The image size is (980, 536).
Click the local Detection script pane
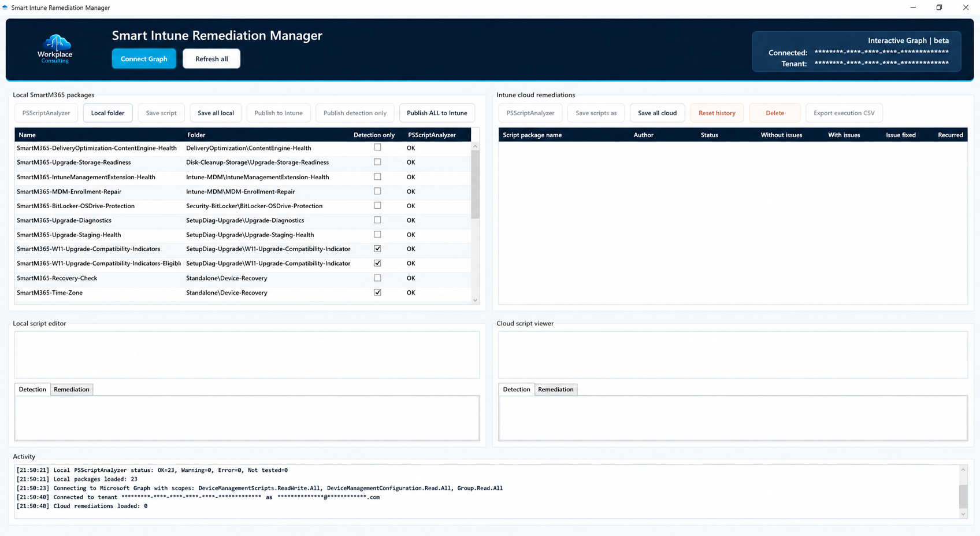click(247, 418)
